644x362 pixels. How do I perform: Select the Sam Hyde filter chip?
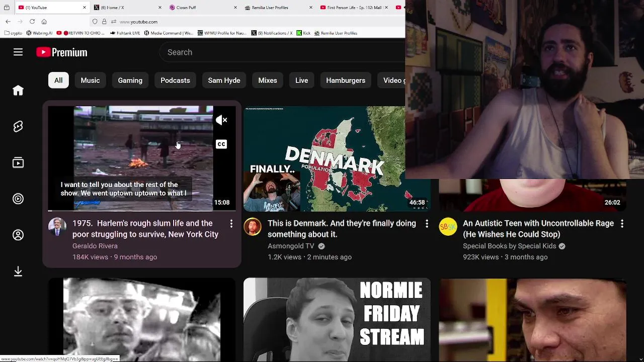(224, 80)
